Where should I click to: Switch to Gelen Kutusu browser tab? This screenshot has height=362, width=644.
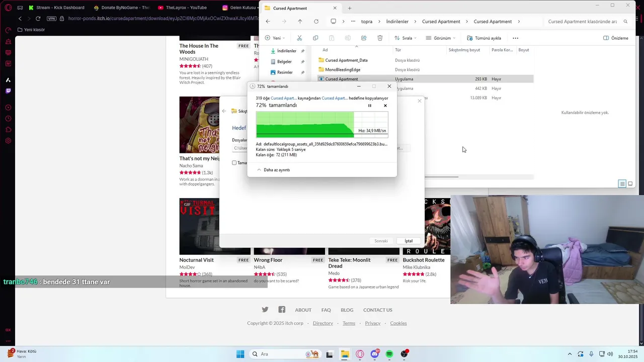click(239, 8)
